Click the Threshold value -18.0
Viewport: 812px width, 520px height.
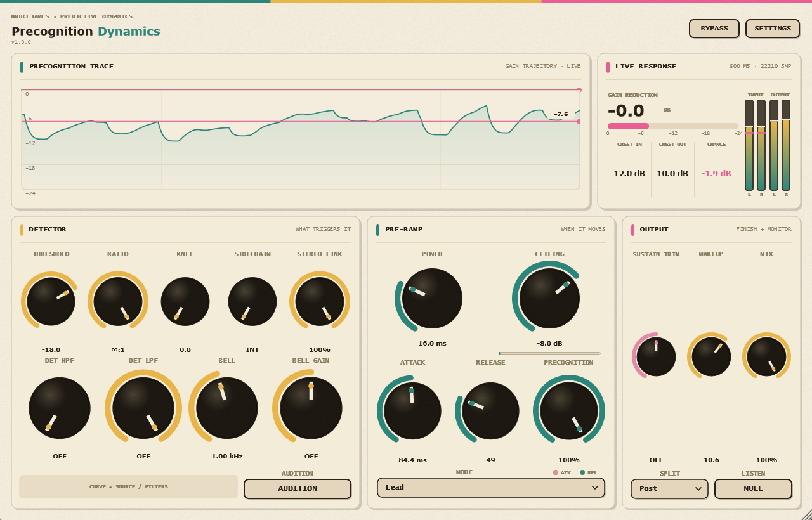tap(51, 350)
